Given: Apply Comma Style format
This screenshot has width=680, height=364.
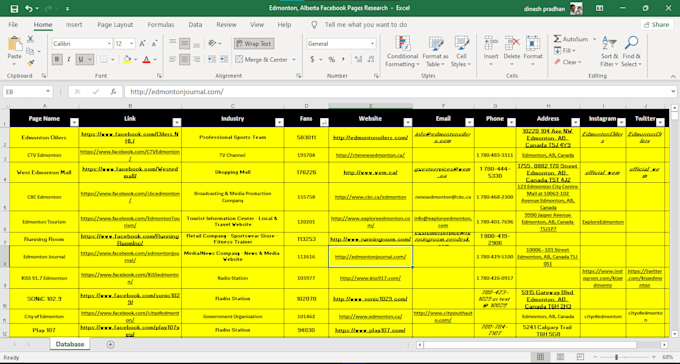Looking at the screenshot, I should (343, 59).
